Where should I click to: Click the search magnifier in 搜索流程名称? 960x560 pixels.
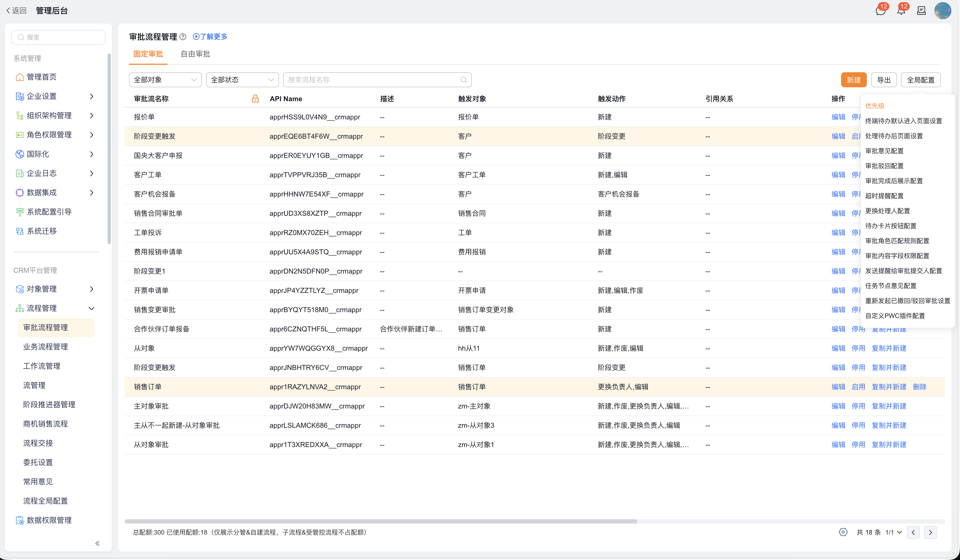464,80
